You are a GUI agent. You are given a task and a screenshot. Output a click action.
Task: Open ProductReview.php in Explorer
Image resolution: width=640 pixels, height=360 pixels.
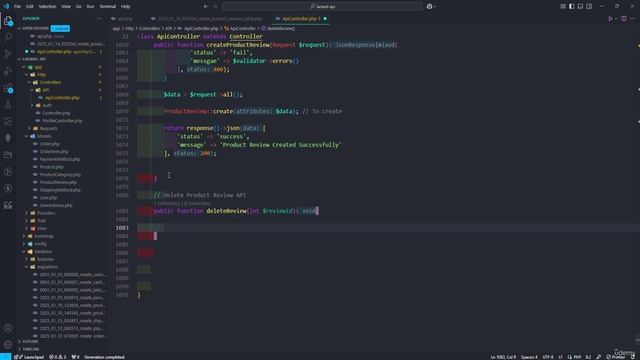click(x=58, y=182)
